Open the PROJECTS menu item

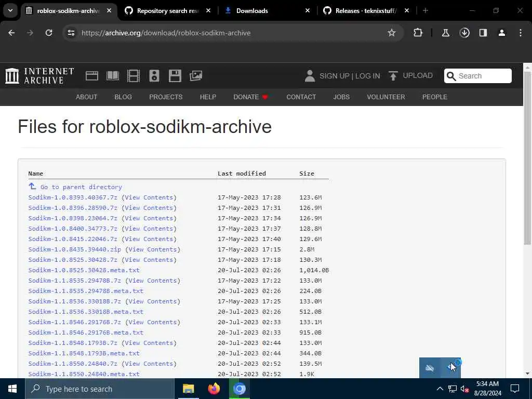[166, 97]
